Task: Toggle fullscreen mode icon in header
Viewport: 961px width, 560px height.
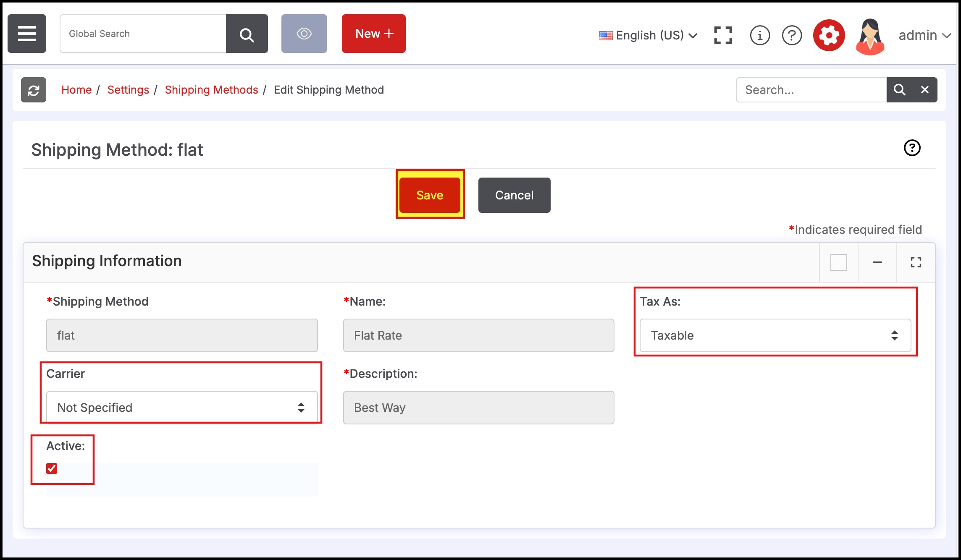Action: click(723, 35)
